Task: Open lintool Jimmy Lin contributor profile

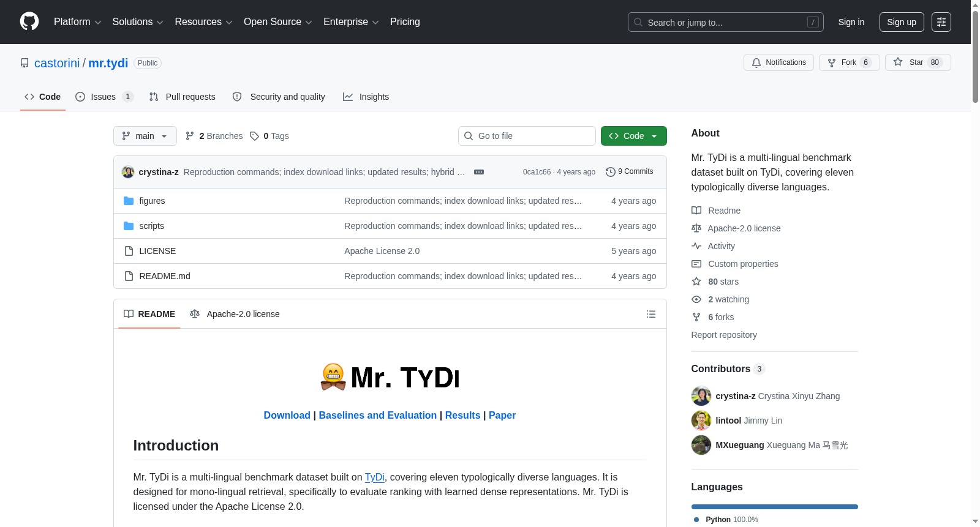Action: pos(749,420)
